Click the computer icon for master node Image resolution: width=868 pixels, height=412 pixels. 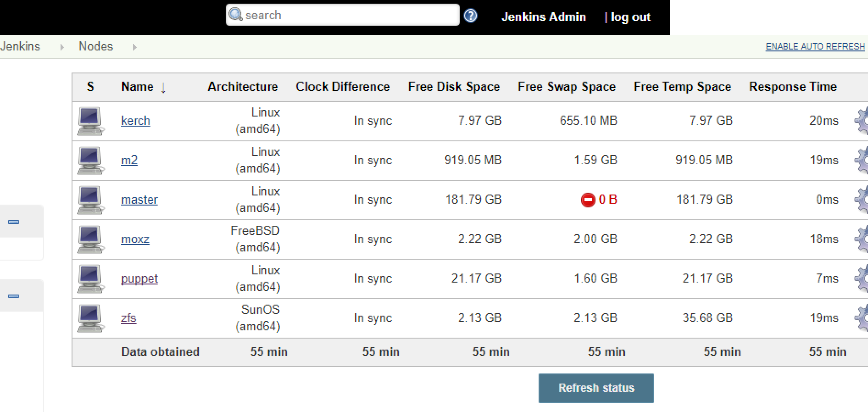(90, 200)
